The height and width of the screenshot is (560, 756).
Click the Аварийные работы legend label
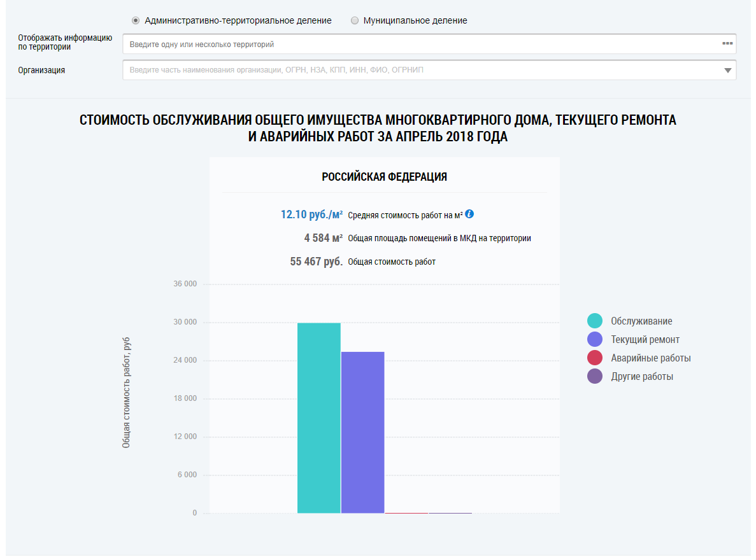tap(650, 358)
